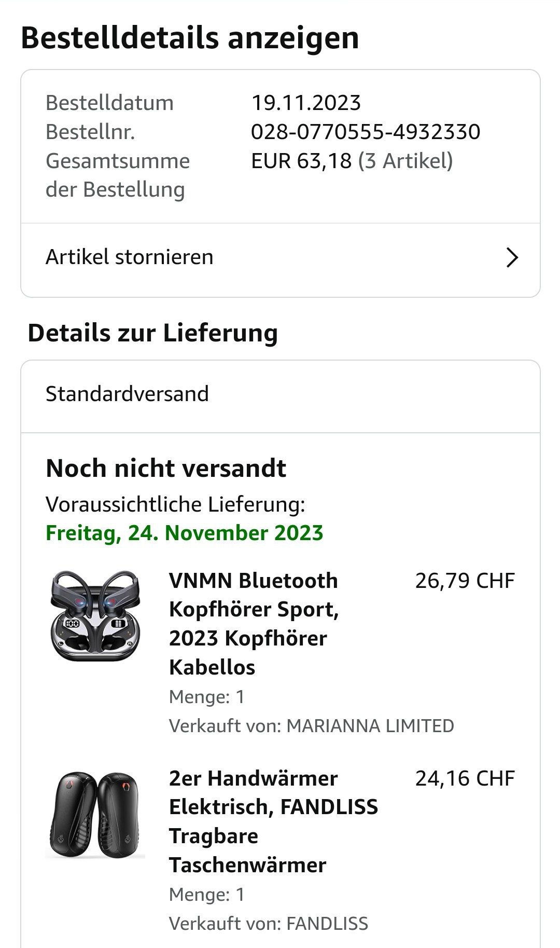Tap the Artikel stornieren option

click(130, 257)
